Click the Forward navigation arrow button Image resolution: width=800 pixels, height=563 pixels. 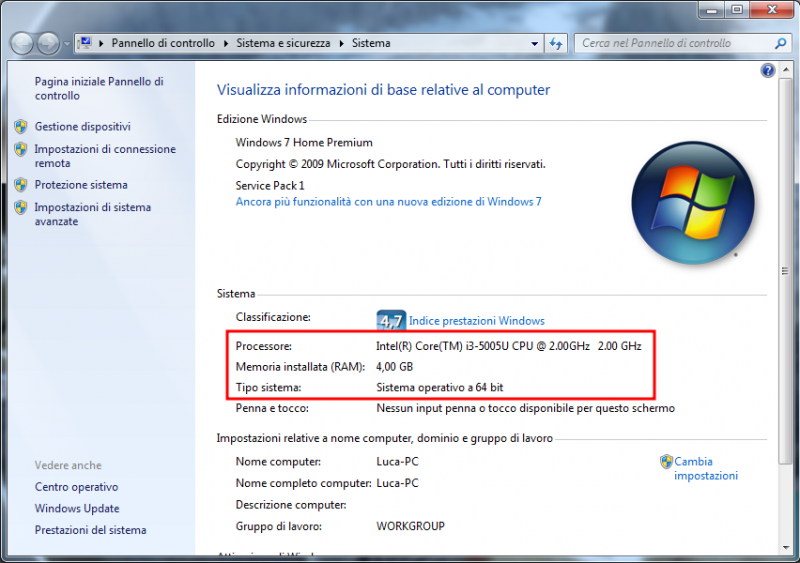[x=48, y=44]
